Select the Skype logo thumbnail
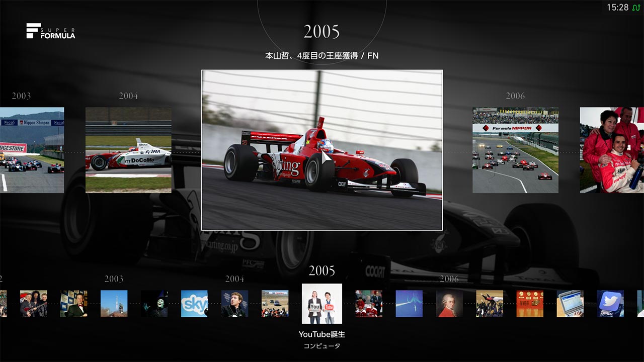 (194, 304)
